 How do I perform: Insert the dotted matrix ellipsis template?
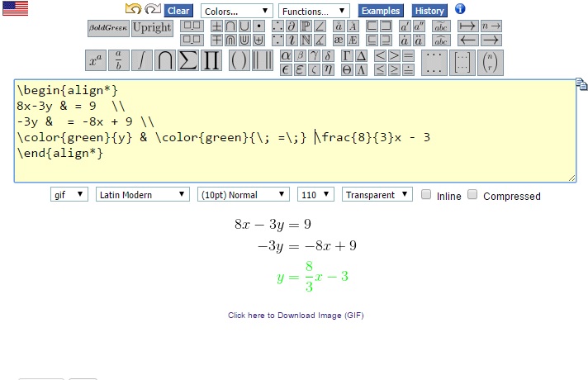[x=434, y=63]
